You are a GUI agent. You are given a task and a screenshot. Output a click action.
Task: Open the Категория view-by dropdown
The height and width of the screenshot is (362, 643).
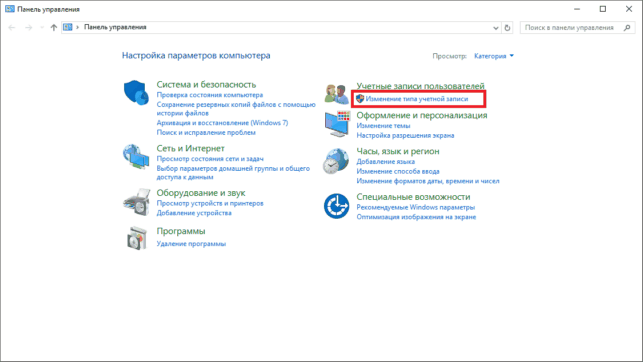click(x=494, y=56)
